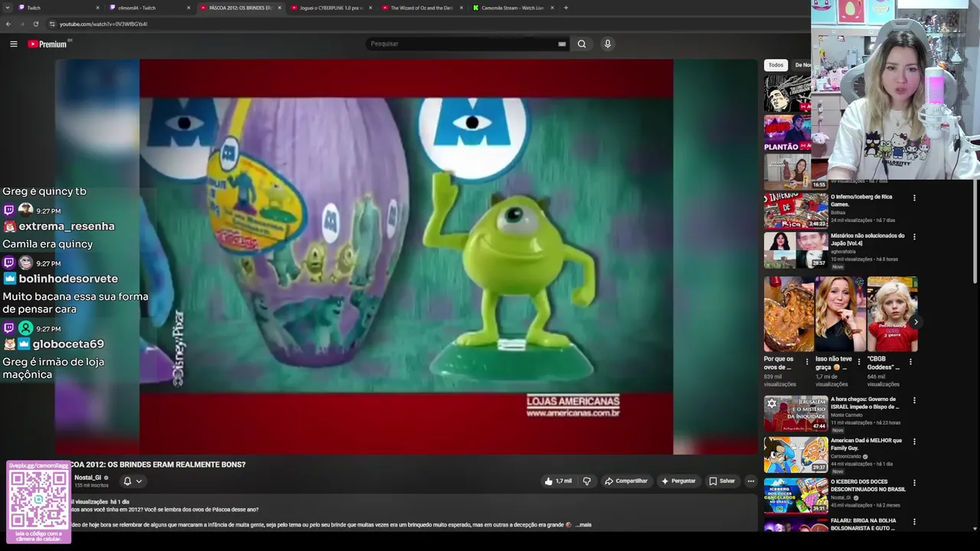This screenshot has height=551, width=980.
Task: Expand notification options chevron beside bell
Action: (x=139, y=481)
